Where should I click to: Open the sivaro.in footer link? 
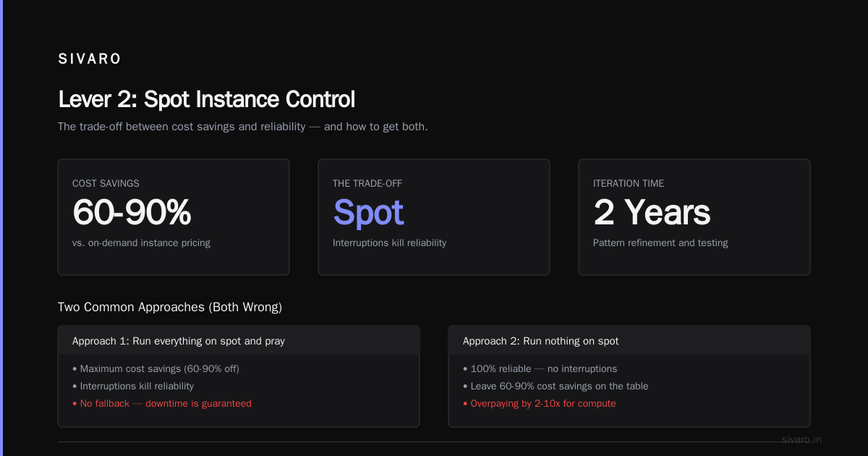pyautogui.click(x=801, y=439)
